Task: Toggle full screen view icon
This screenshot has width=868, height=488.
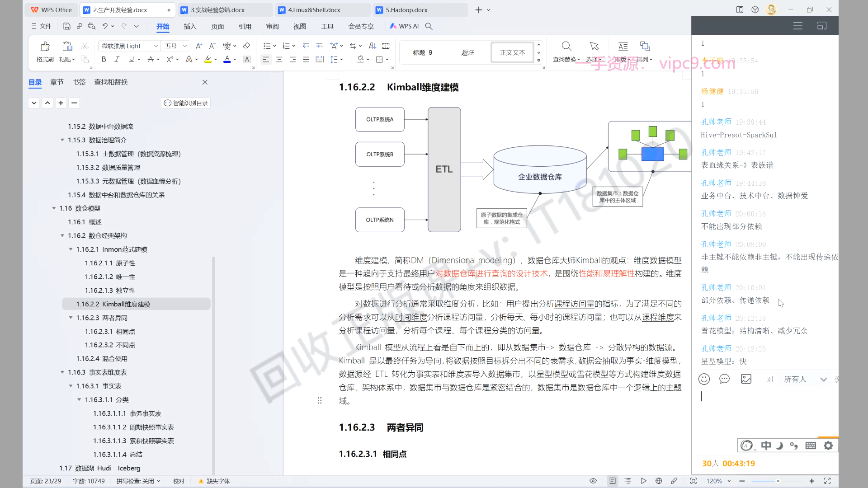Action: [x=827, y=481]
